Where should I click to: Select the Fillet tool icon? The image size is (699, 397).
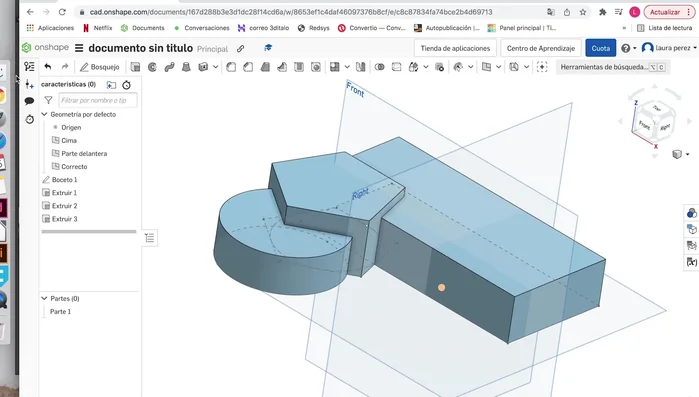pos(231,67)
